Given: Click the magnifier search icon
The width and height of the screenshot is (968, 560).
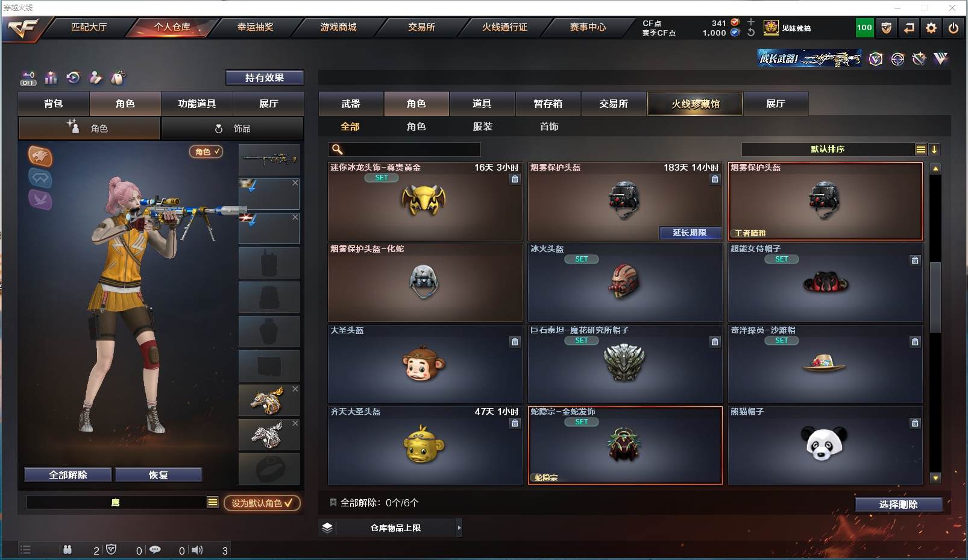Looking at the screenshot, I should pos(338,149).
